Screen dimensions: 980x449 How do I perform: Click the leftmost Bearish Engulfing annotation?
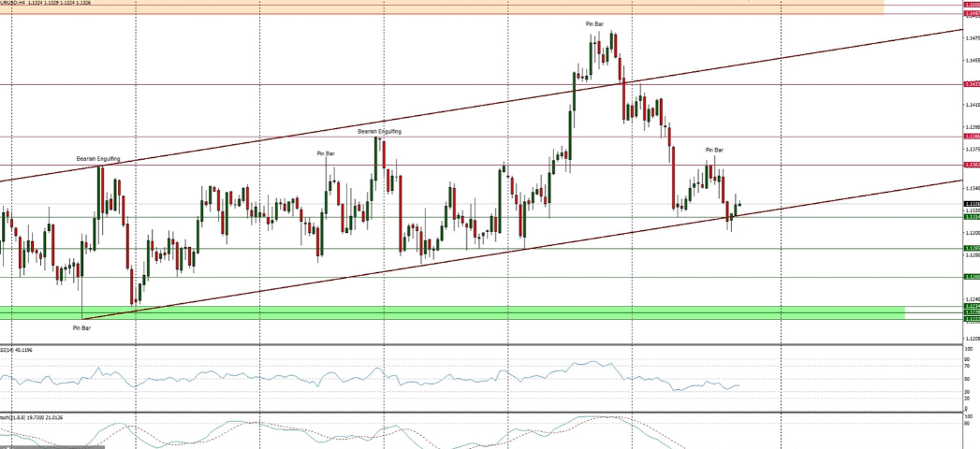coord(98,159)
